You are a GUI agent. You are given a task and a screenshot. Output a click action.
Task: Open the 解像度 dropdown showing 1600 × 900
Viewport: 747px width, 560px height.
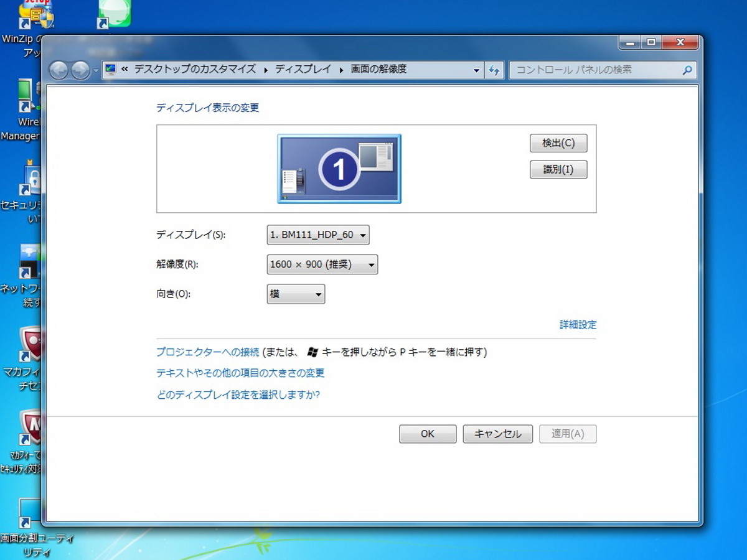click(x=322, y=264)
